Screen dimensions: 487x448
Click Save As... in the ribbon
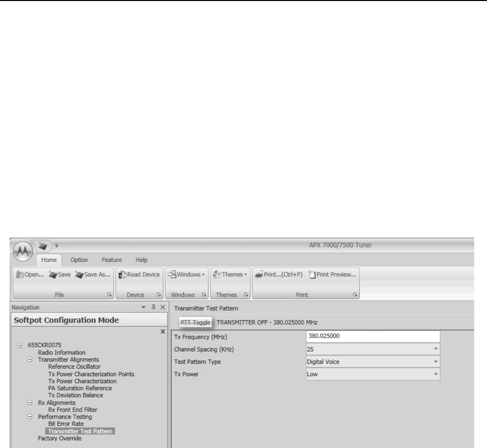(x=93, y=275)
